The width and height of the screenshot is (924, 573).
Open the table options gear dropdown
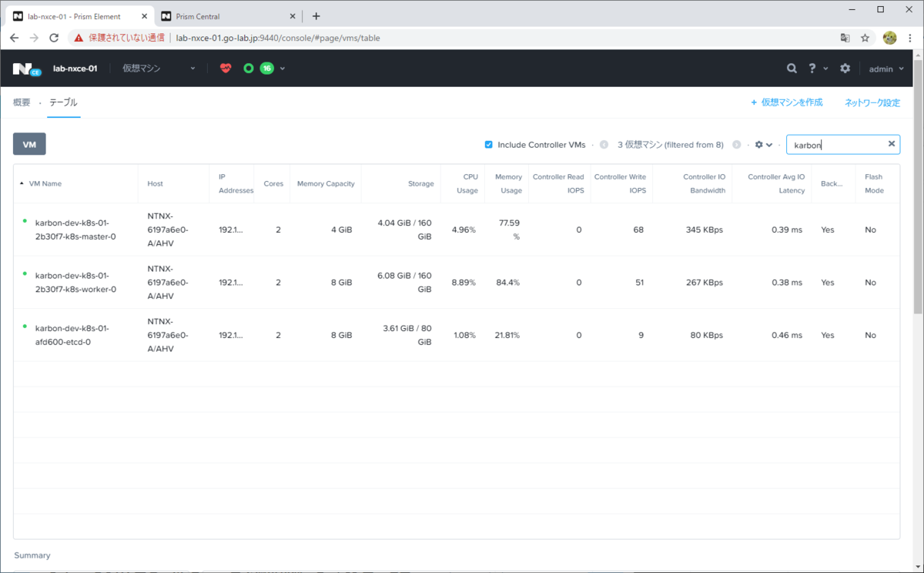pos(762,145)
